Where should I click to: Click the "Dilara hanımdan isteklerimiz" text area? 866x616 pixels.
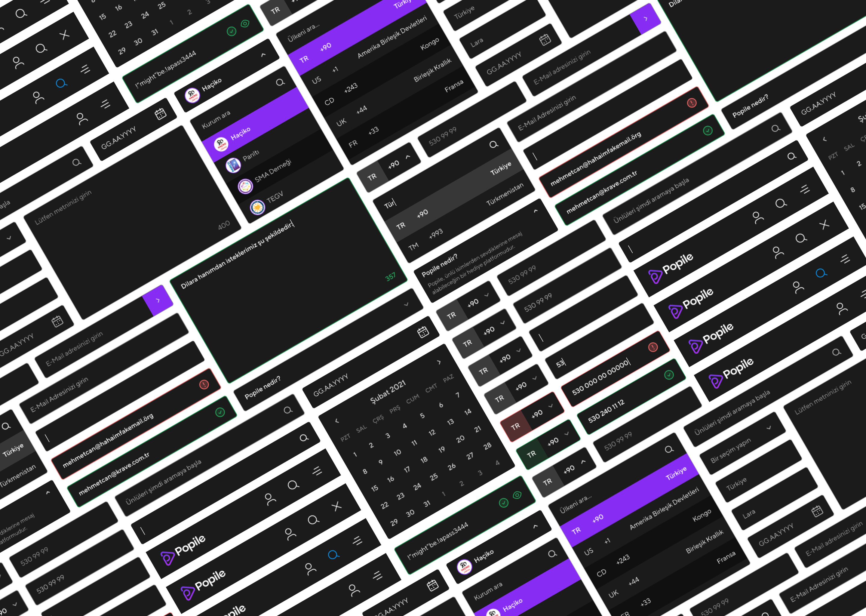point(289,281)
